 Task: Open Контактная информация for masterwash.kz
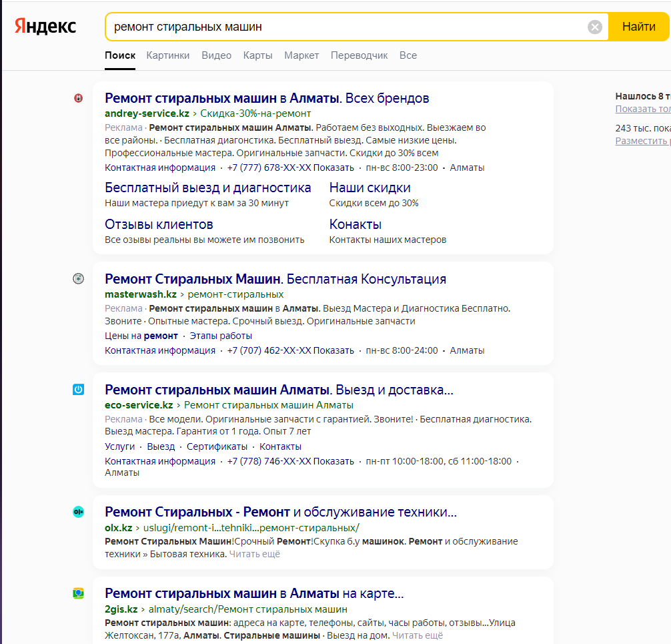[x=160, y=350]
